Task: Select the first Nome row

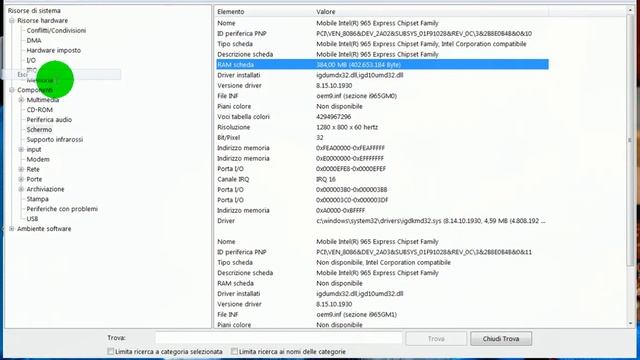Action: pos(382,23)
